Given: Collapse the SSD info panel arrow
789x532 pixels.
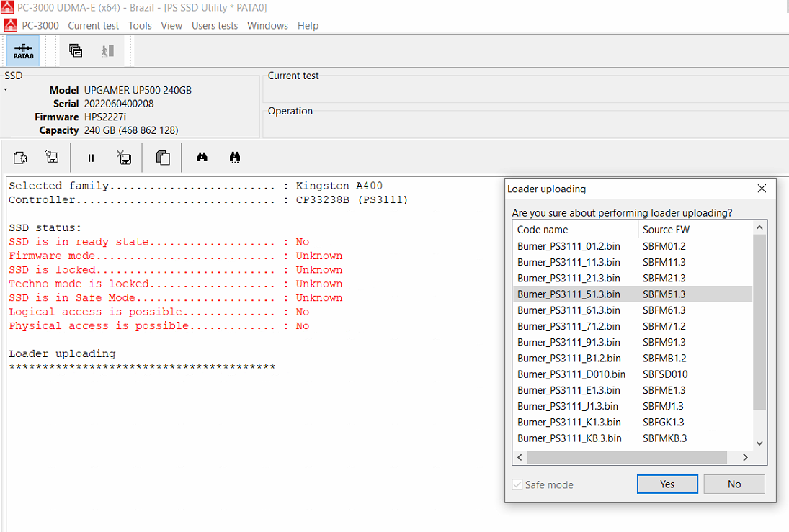Looking at the screenshot, I should pyautogui.click(x=6, y=89).
